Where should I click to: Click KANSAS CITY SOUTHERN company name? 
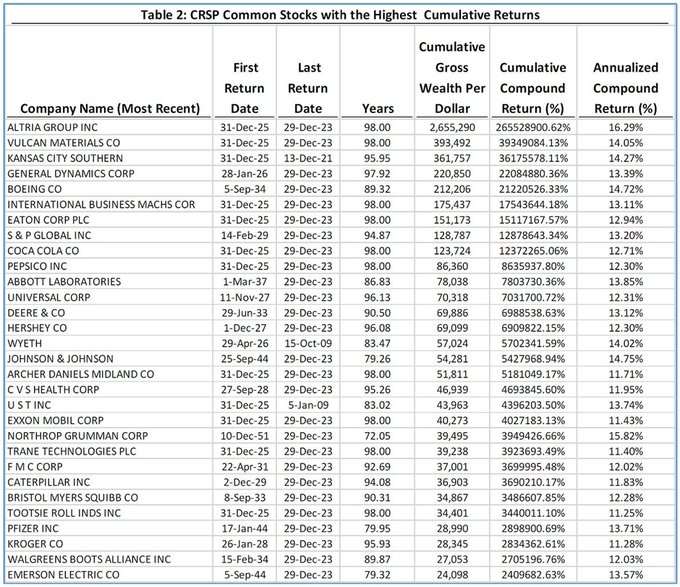(65, 158)
